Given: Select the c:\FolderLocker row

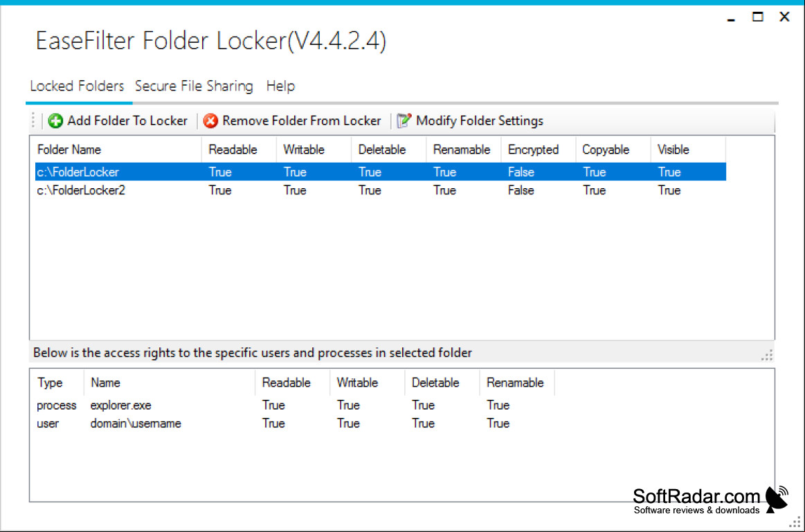Looking at the screenshot, I should [x=381, y=172].
